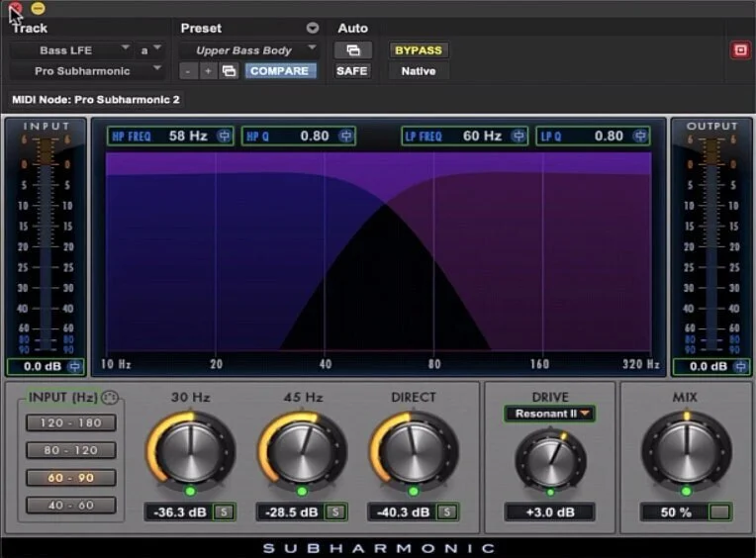Click the -28.5 dB value field
The image size is (756, 558).
click(291, 511)
